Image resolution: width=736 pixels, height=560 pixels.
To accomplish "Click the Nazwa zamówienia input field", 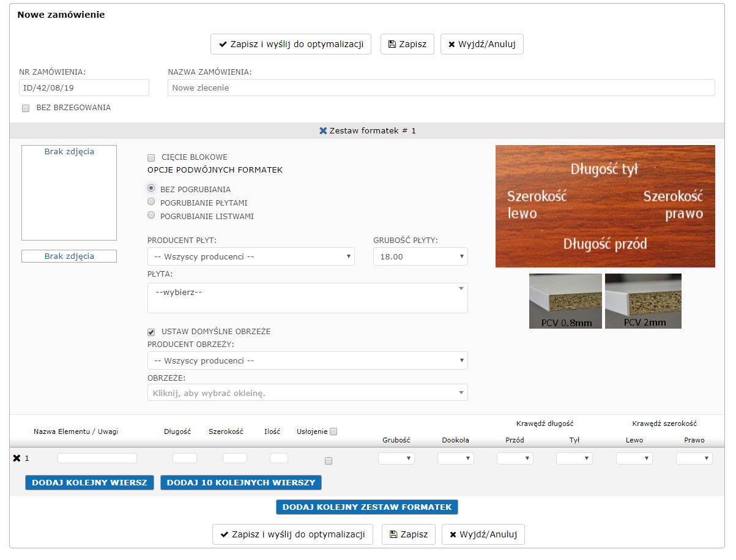I will pyautogui.click(x=440, y=88).
